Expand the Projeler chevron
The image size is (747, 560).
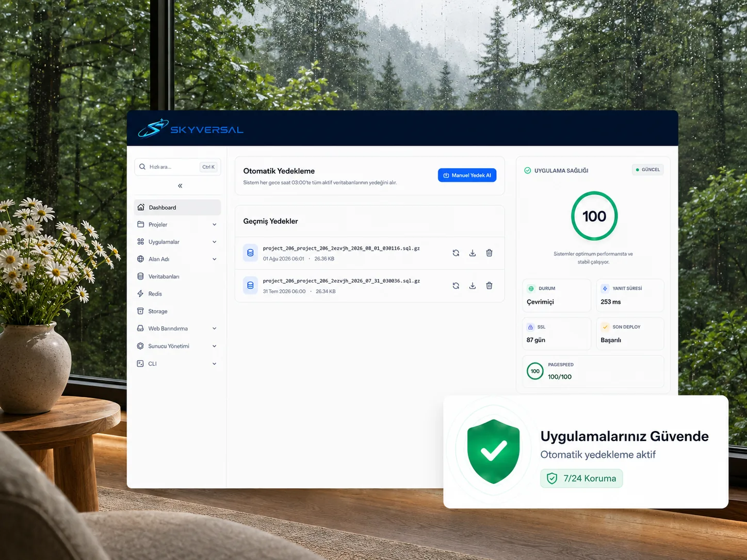click(x=215, y=224)
